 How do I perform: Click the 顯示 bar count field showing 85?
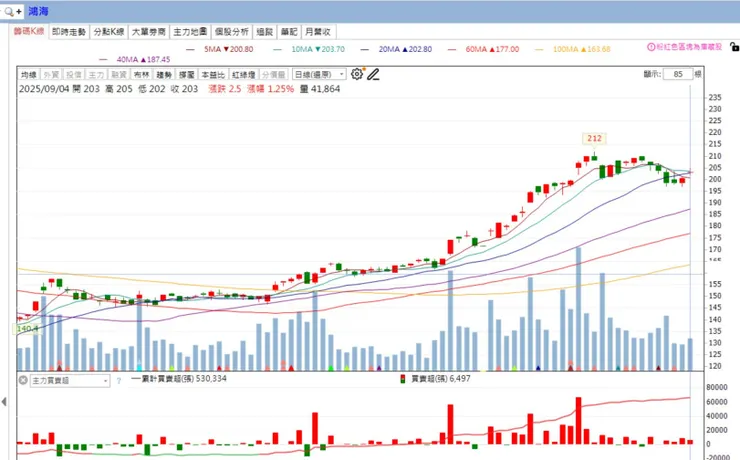click(678, 74)
